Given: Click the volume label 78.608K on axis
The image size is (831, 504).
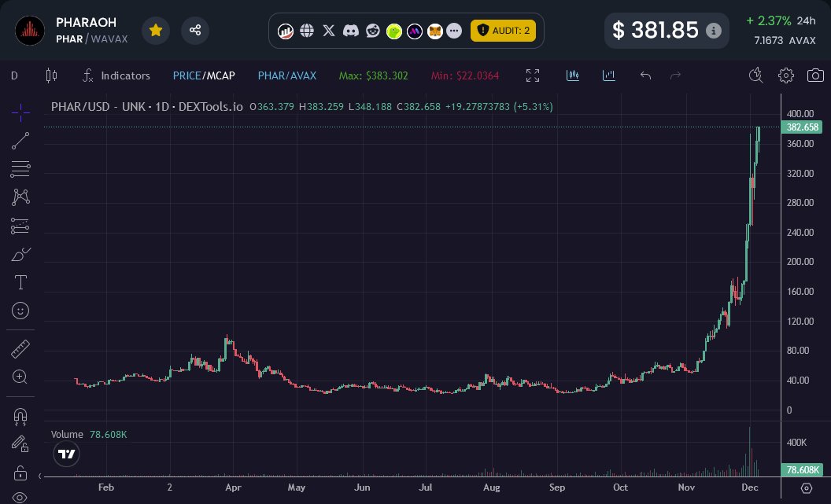Looking at the screenshot, I should coord(802,469).
